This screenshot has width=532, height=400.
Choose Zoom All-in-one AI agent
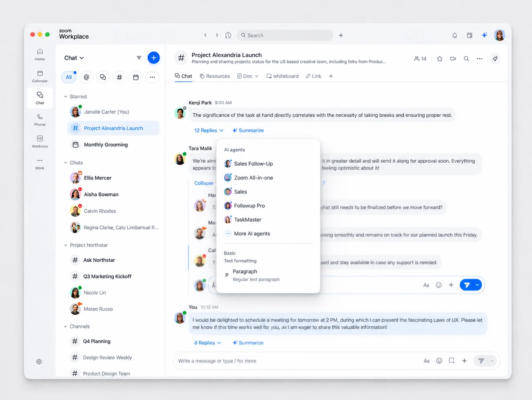[x=268, y=178]
